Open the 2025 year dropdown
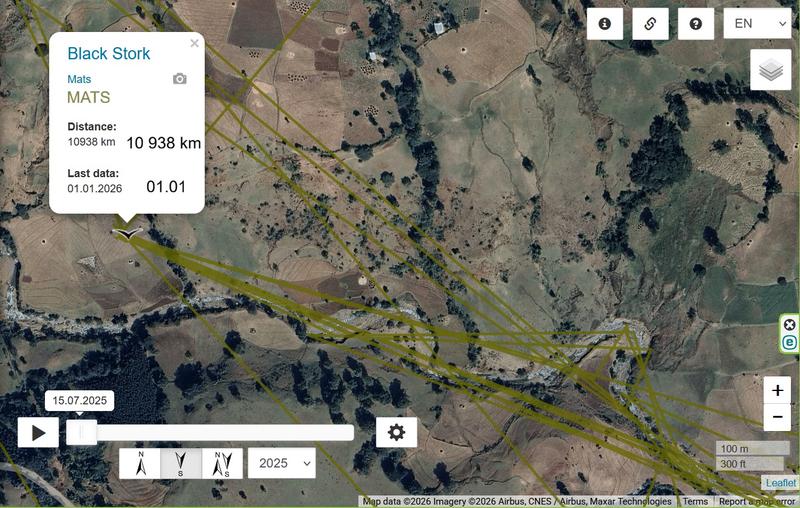Viewport: 800px width, 508px height. pyautogui.click(x=282, y=463)
